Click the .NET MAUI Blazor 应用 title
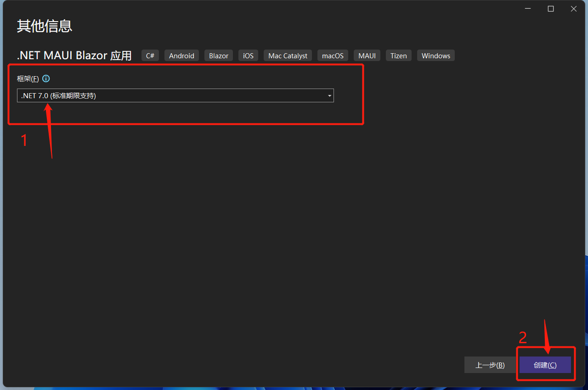 click(74, 56)
